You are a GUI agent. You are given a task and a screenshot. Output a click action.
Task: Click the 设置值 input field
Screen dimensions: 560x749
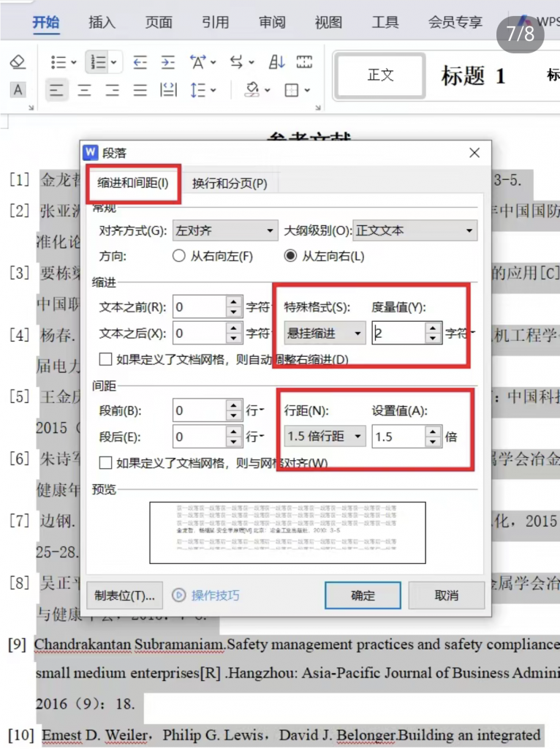click(398, 436)
